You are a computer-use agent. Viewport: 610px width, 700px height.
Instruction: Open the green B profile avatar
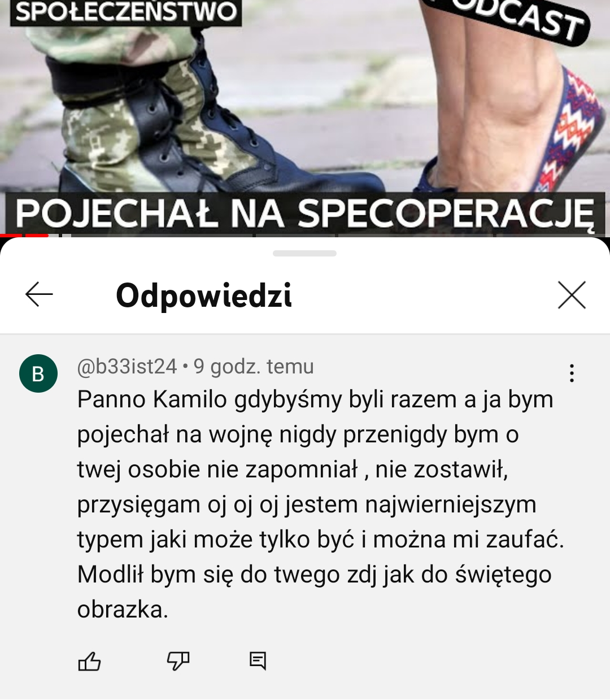pos(38,373)
